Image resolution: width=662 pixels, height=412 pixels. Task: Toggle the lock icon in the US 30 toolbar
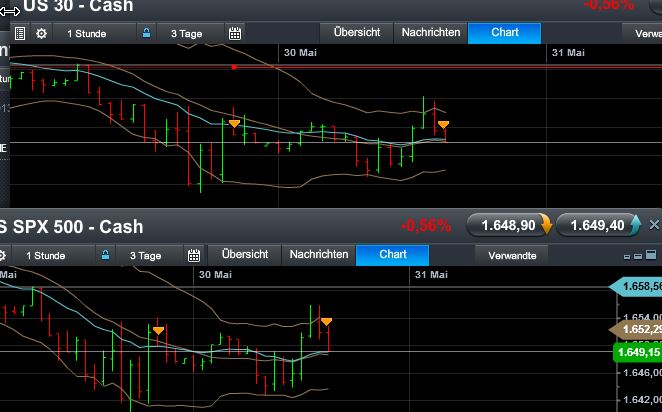pos(146,33)
